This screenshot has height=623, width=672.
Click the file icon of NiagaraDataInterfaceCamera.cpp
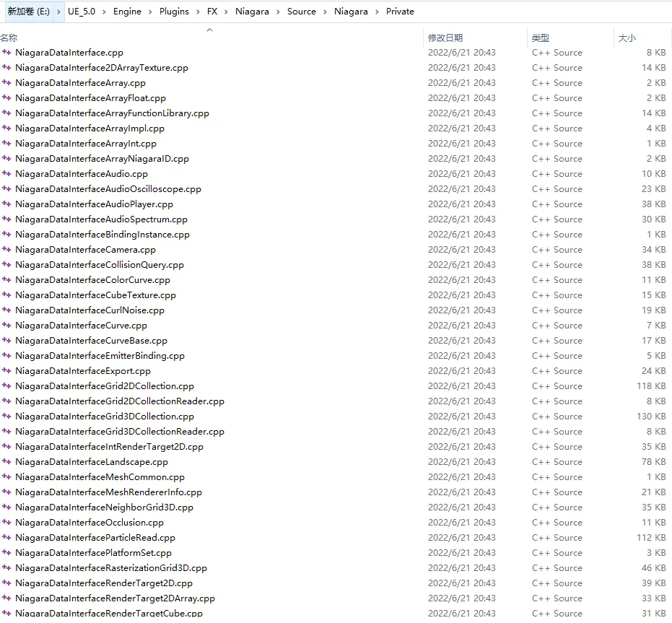(x=6, y=249)
